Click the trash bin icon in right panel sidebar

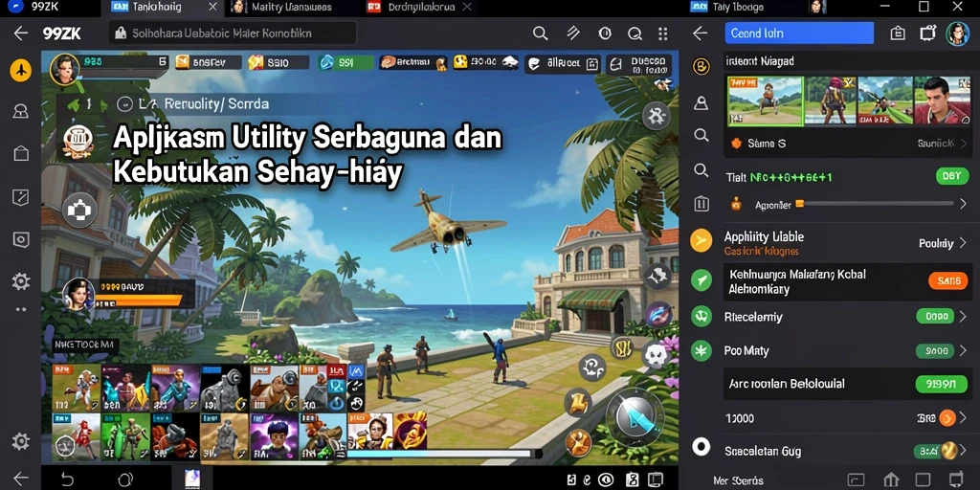[702, 203]
